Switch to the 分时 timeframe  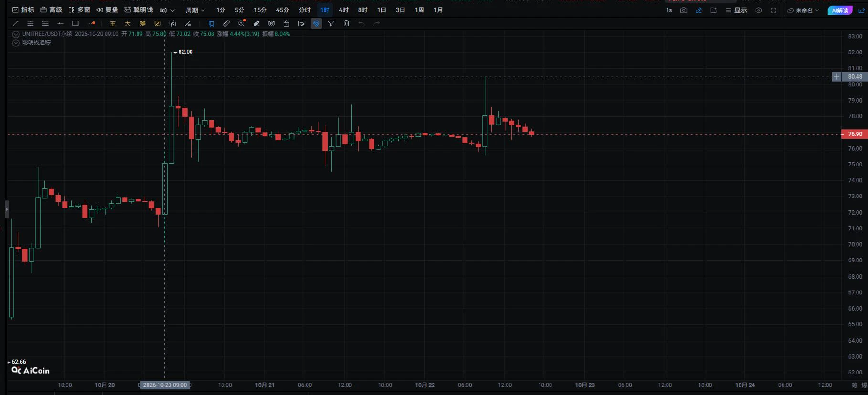coord(304,10)
